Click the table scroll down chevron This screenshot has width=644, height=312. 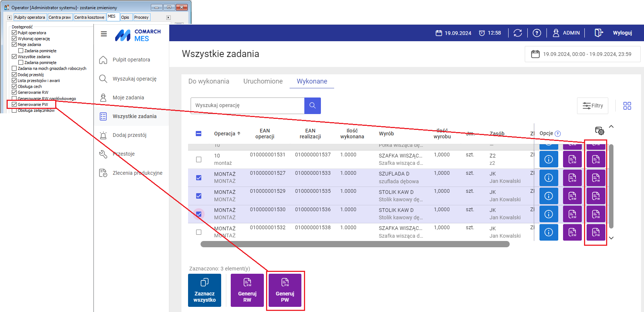click(x=611, y=238)
